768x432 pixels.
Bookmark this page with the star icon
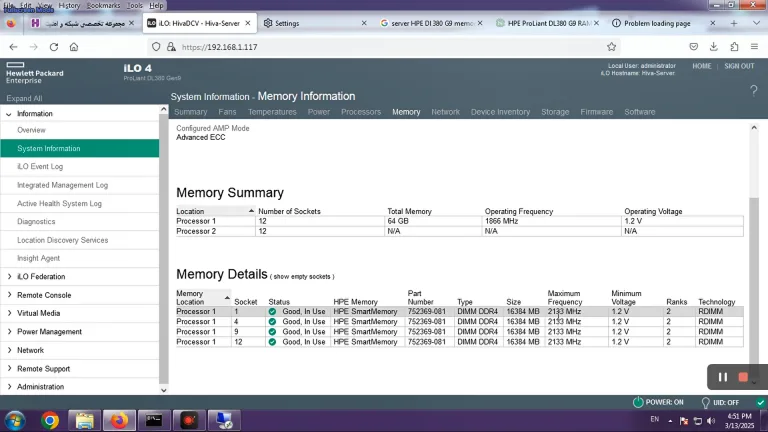coord(611,47)
